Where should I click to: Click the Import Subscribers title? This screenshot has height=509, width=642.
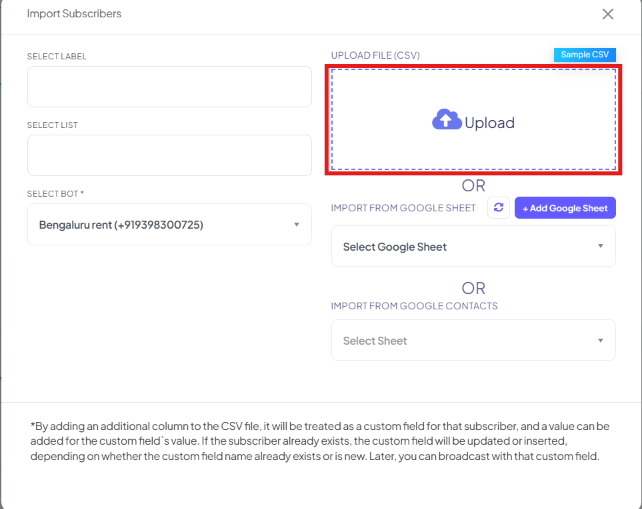[74, 14]
